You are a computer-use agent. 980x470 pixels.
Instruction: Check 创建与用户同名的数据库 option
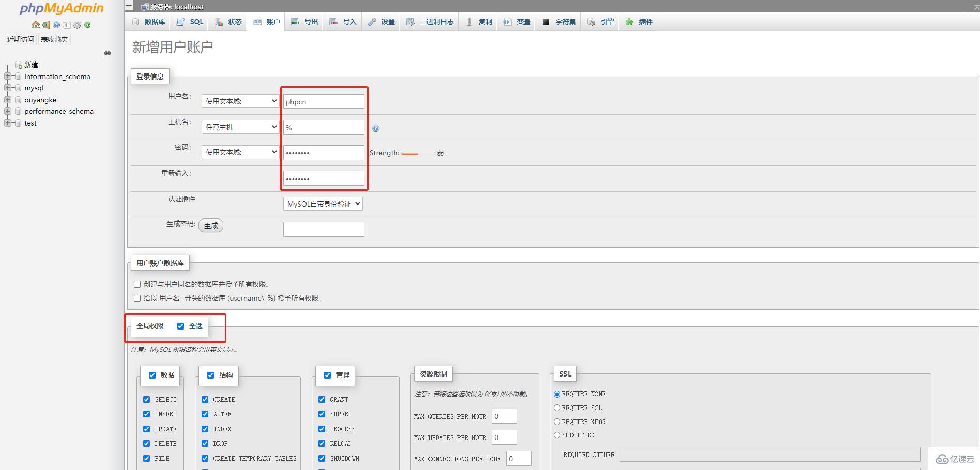click(137, 284)
